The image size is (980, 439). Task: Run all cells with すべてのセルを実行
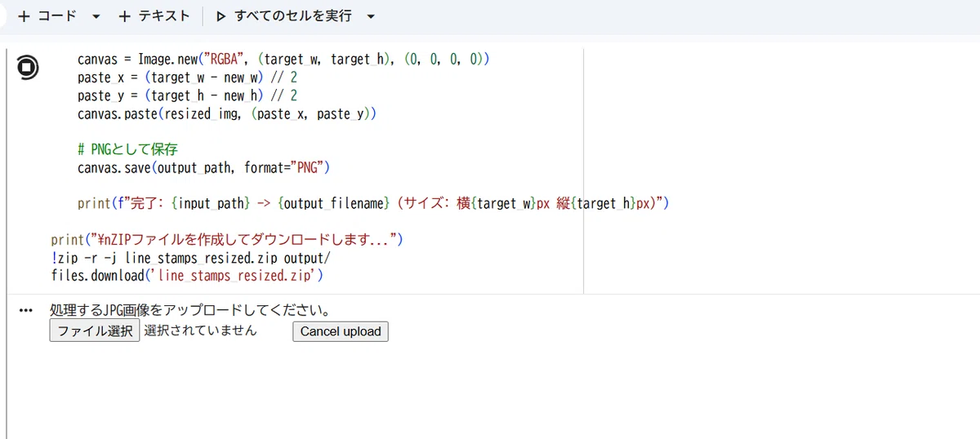click(x=284, y=16)
